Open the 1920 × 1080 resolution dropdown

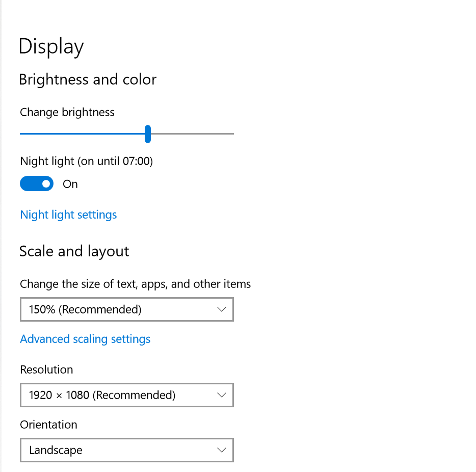(127, 395)
